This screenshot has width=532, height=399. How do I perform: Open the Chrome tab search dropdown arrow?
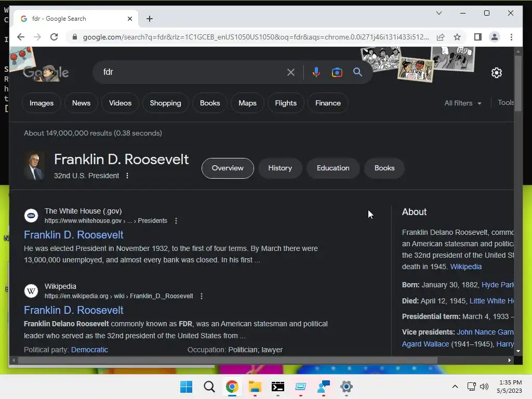(438, 13)
